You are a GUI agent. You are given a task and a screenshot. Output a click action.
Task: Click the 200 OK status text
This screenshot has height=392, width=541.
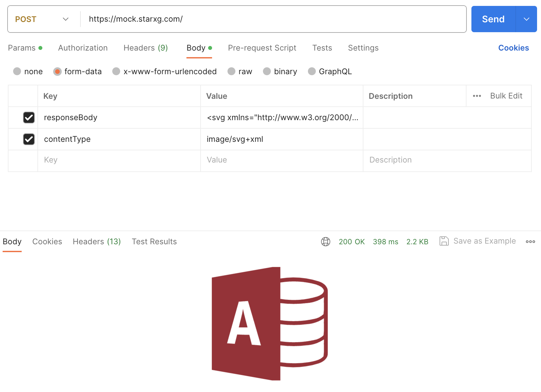tap(352, 242)
